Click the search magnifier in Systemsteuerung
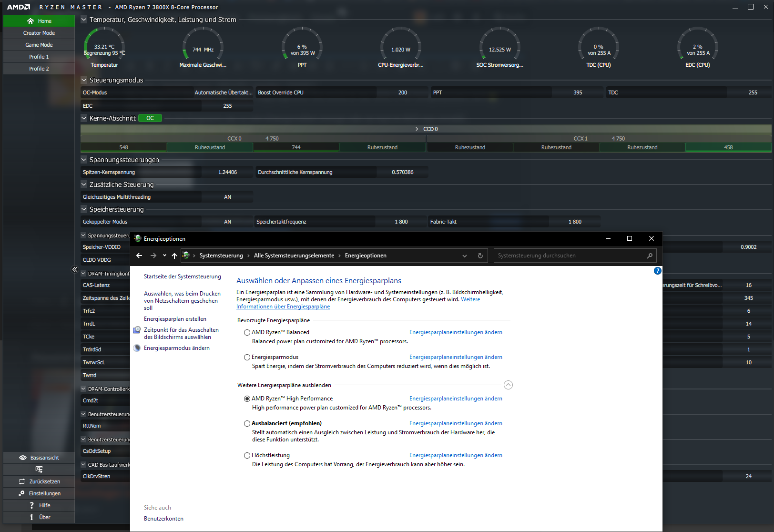Image resolution: width=774 pixels, height=532 pixels. [x=650, y=256]
